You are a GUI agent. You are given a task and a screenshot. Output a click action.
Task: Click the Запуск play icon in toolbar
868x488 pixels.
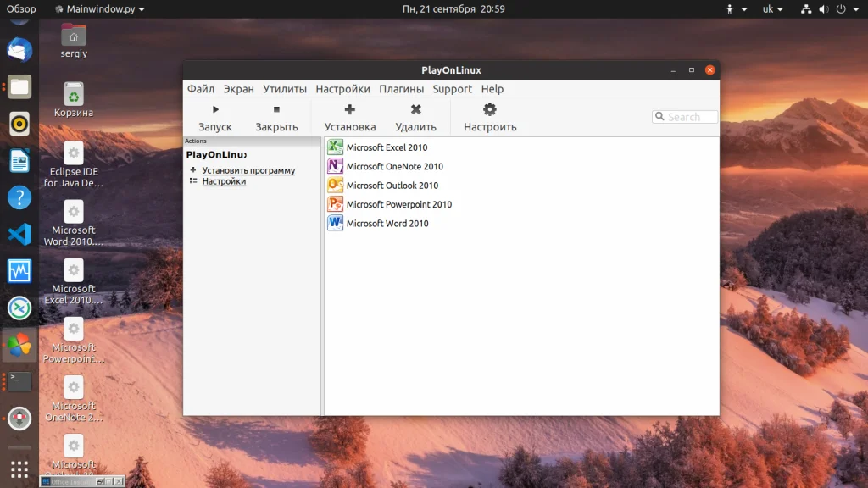click(x=215, y=109)
